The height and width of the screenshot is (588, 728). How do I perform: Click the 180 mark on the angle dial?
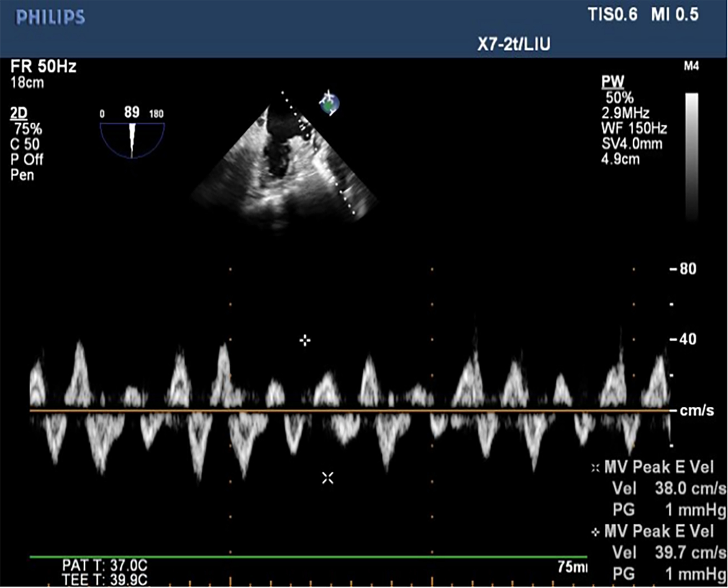point(156,114)
